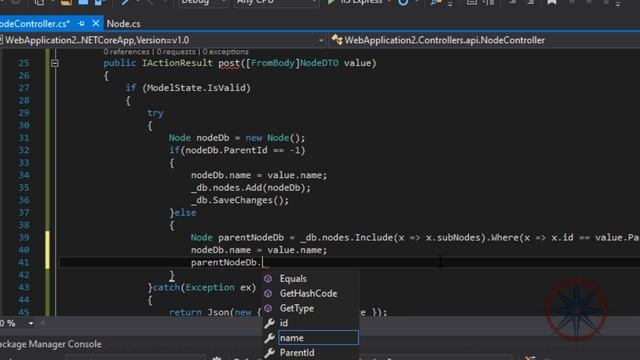Click the squiggle-underlined post method name

click(x=229, y=63)
